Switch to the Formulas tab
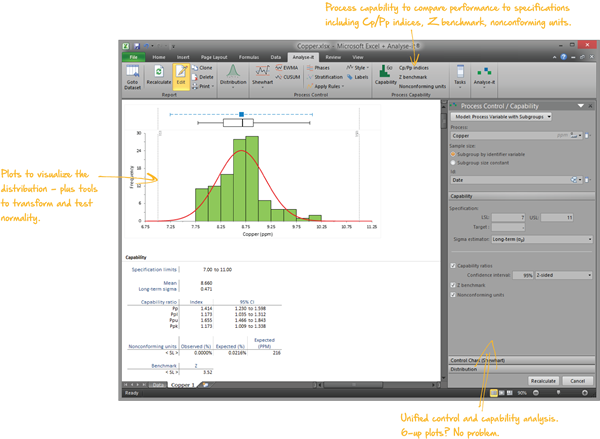600x439 pixels. 249,57
